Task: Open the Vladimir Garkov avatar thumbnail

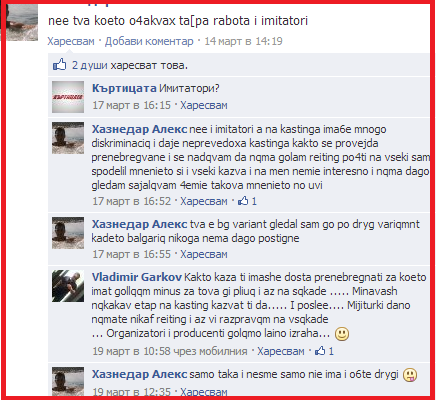Action: tap(68, 286)
